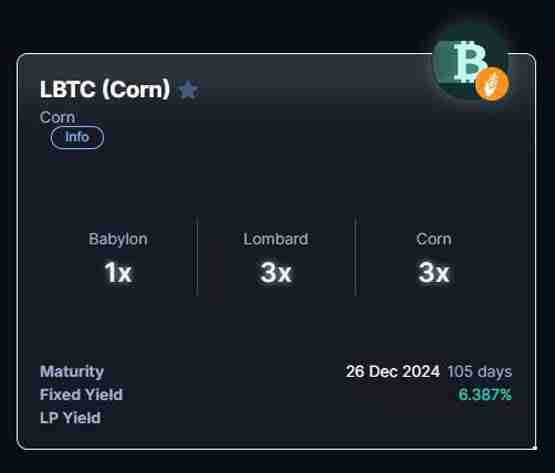Click the Babylon 1x multiplier
Image resolution: width=555 pixels, height=473 pixels.
[x=118, y=272]
